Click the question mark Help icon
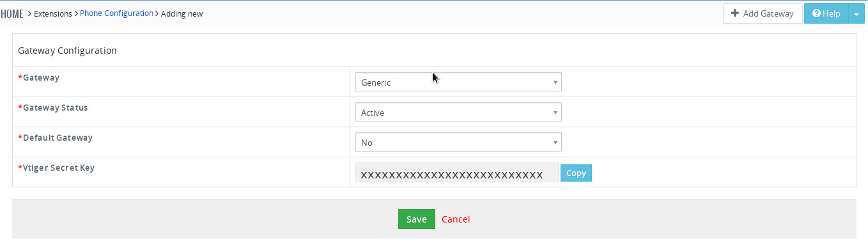868x243 pixels. coord(816,13)
